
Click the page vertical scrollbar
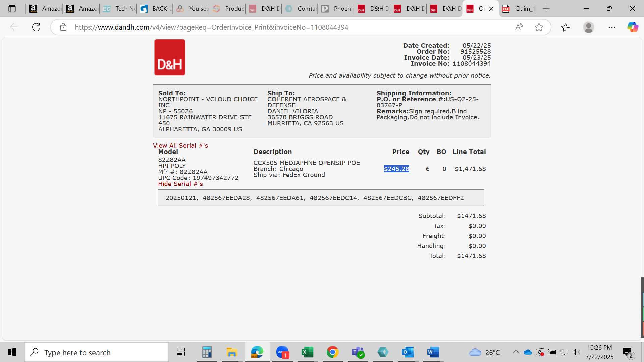(642, 307)
